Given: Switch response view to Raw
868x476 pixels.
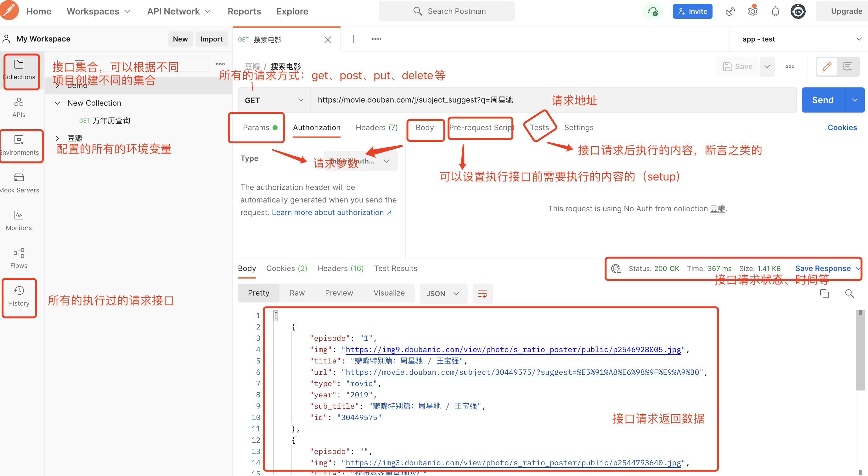Looking at the screenshot, I should [297, 293].
